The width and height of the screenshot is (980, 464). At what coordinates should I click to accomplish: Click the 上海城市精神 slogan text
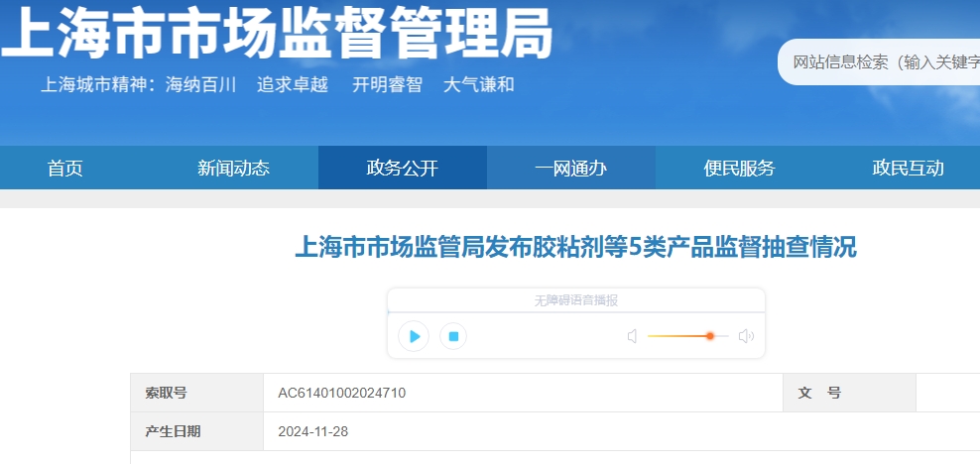point(278,85)
